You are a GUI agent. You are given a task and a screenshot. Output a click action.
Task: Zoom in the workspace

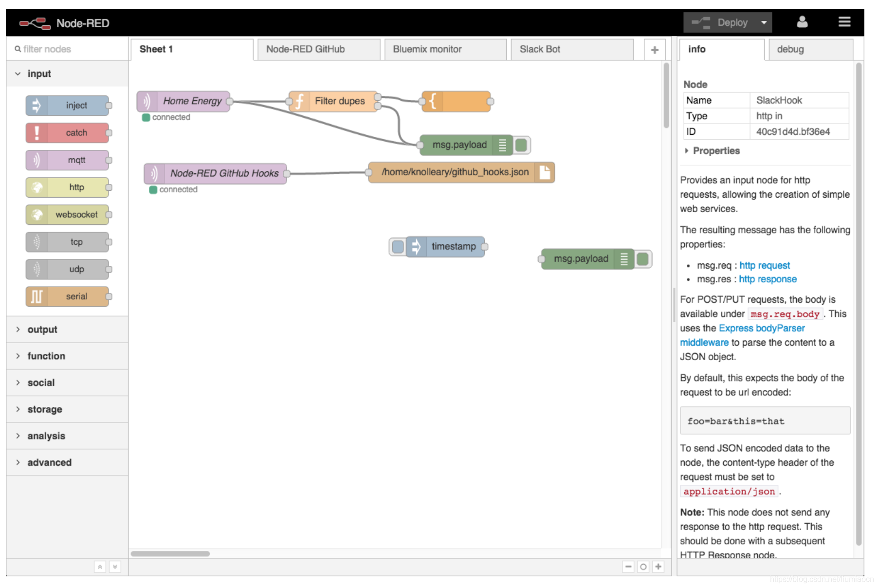coord(658,567)
